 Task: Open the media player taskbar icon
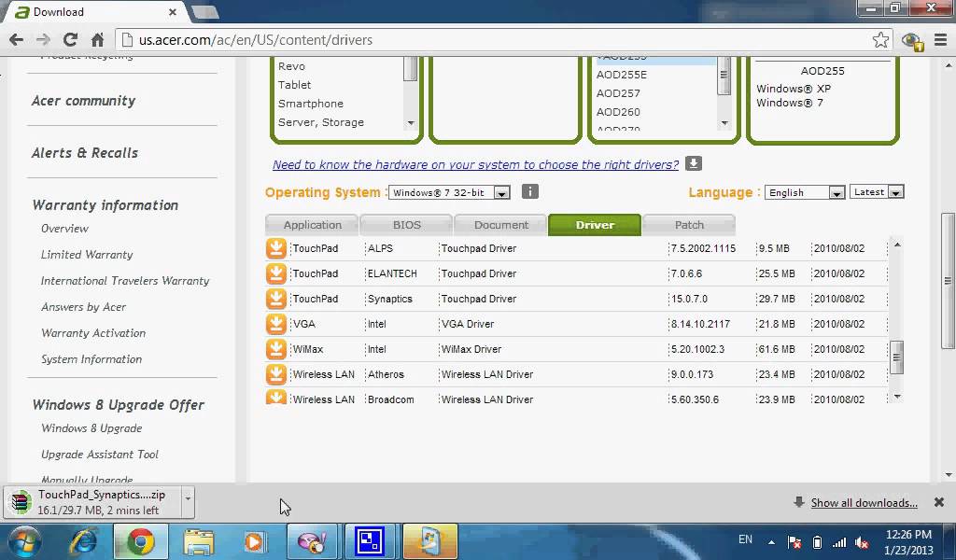coord(255,541)
